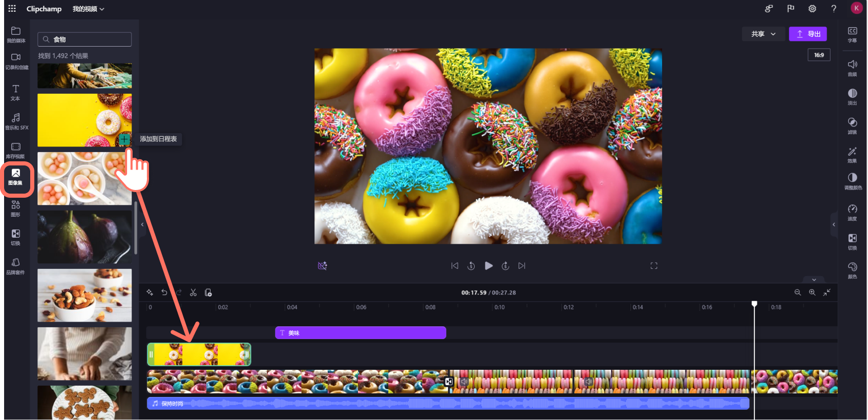
Task: Select the gingerbread cookies stock image
Action: [x=84, y=403]
